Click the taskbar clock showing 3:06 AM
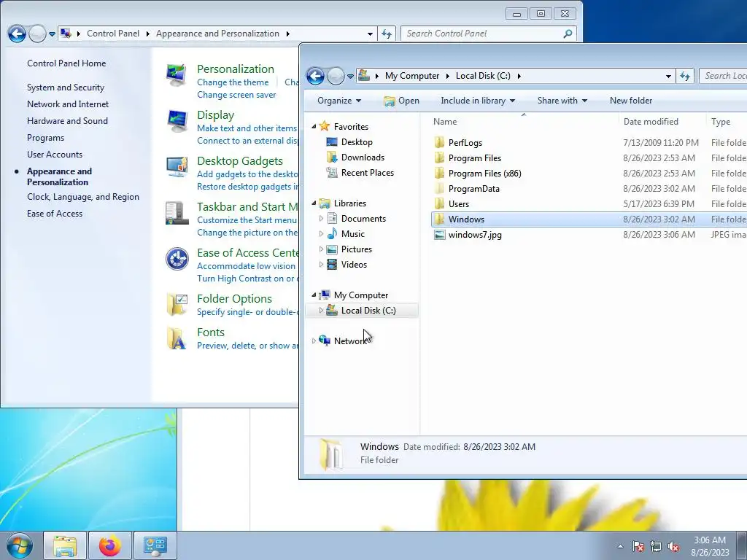The image size is (747, 560). [709, 546]
